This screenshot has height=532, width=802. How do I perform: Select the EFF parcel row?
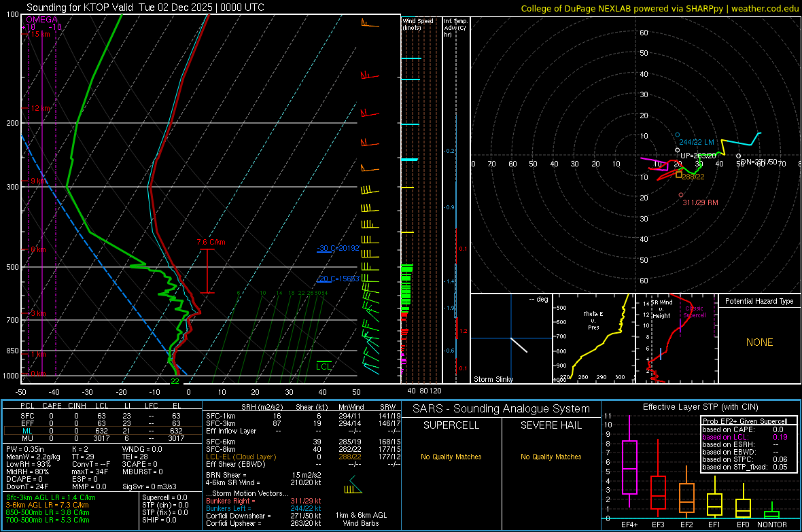coord(103,423)
